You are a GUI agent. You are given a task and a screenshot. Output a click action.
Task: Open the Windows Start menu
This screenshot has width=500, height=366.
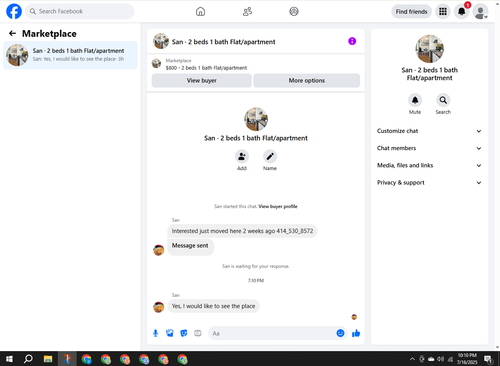pos(9,359)
